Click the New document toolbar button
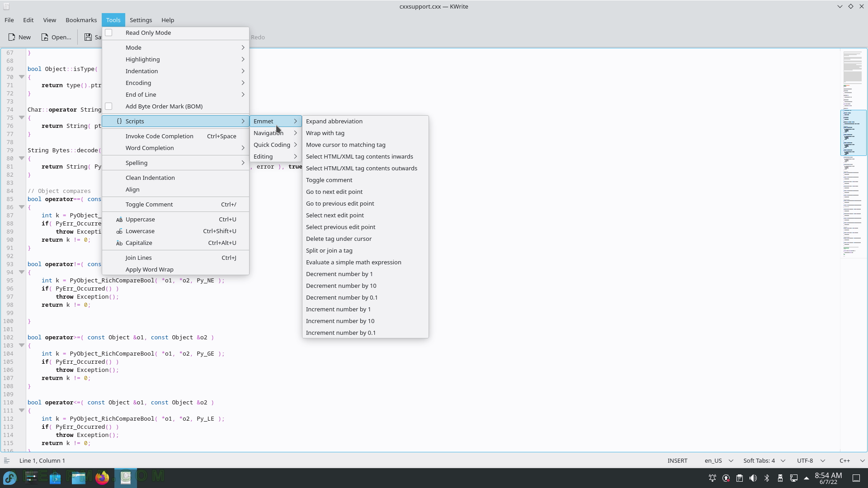This screenshot has height=488, width=868. (x=19, y=37)
